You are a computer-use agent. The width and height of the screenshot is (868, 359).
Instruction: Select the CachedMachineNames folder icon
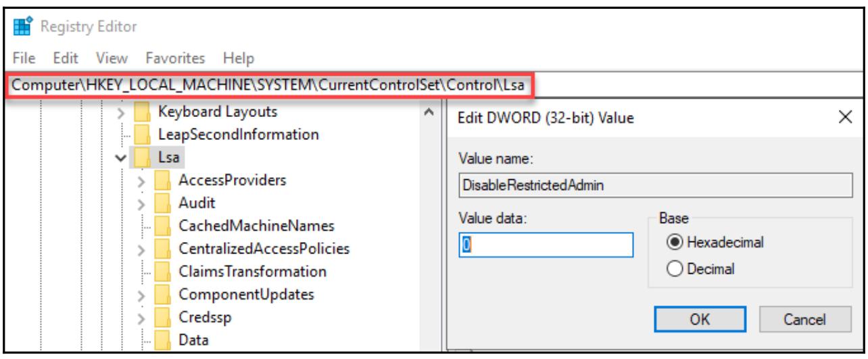[163, 226]
